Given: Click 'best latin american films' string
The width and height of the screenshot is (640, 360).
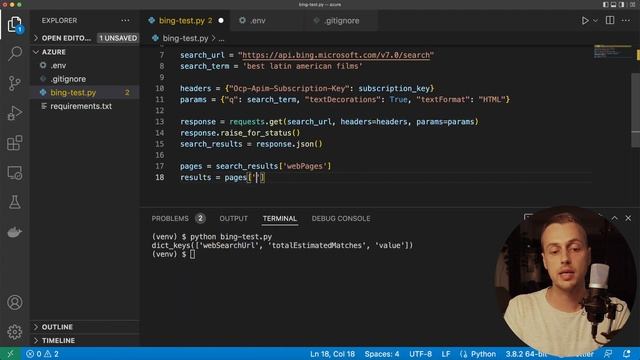Looking at the screenshot, I should click(x=302, y=66).
